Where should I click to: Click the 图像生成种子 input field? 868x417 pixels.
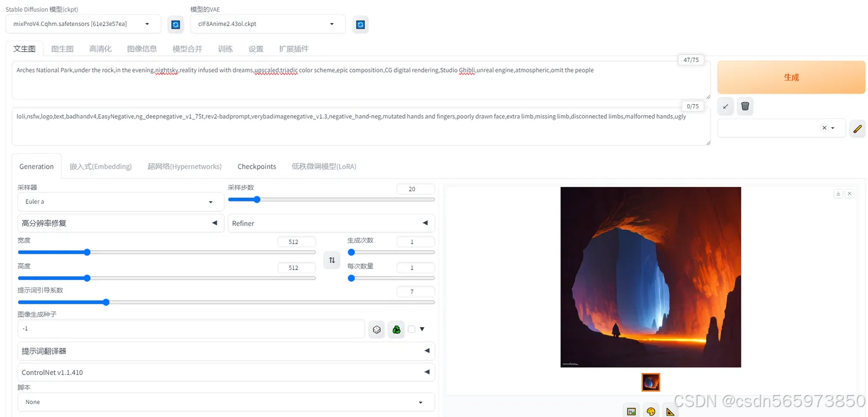click(x=191, y=329)
